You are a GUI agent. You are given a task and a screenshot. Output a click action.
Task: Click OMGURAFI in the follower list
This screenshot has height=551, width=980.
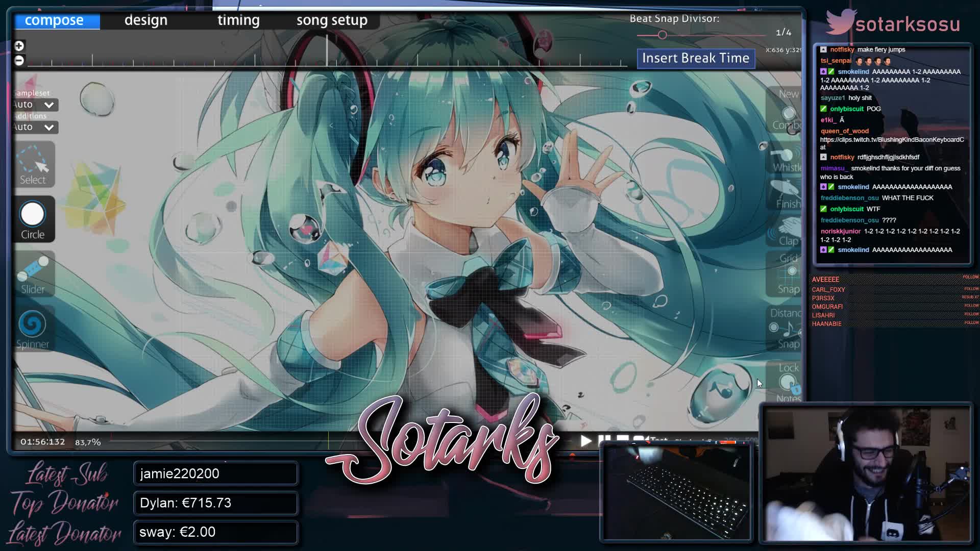coord(827,307)
